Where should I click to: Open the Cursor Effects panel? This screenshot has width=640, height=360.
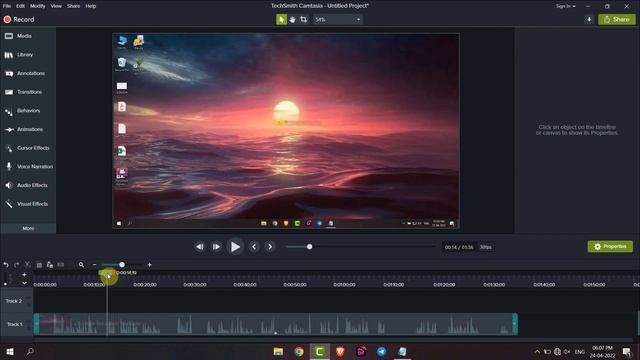coord(28,148)
